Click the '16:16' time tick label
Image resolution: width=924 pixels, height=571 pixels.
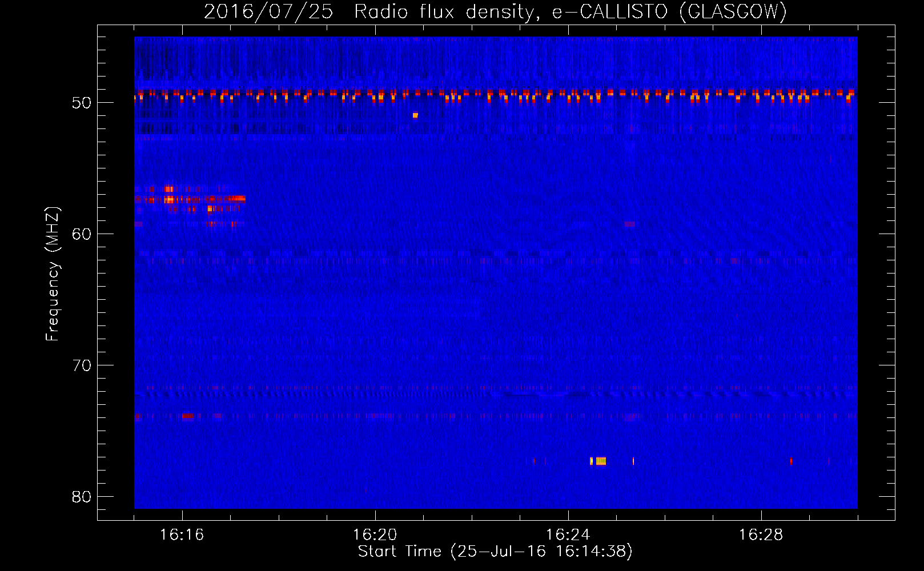[x=182, y=535]
